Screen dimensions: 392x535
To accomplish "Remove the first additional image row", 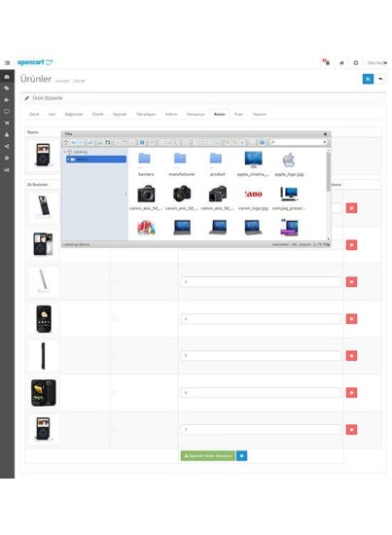I will (x=352, y=208).
